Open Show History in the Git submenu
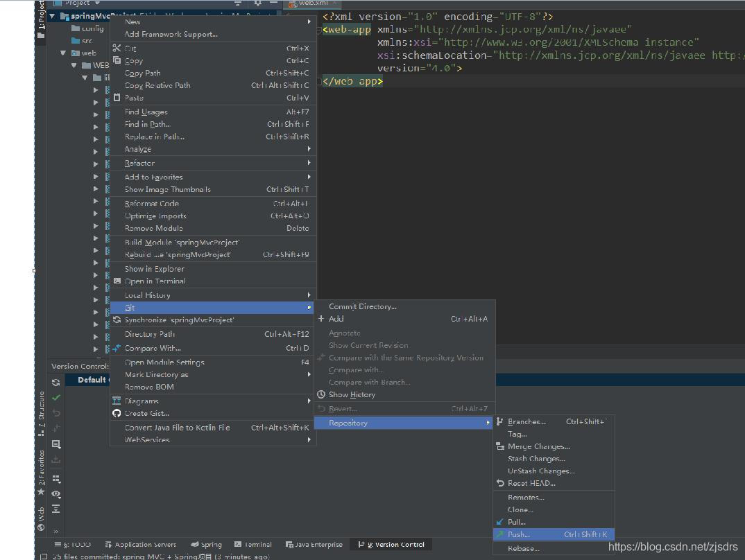Viewport: 745px width, 560px height. pos(405,395)
